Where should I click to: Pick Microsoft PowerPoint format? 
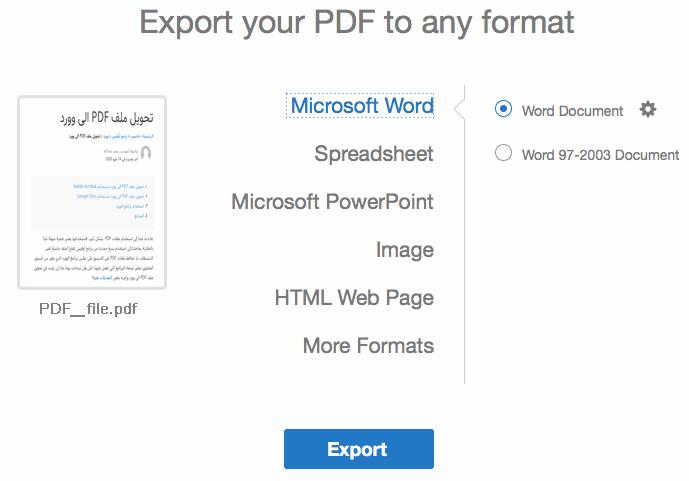tap(332, 202)
